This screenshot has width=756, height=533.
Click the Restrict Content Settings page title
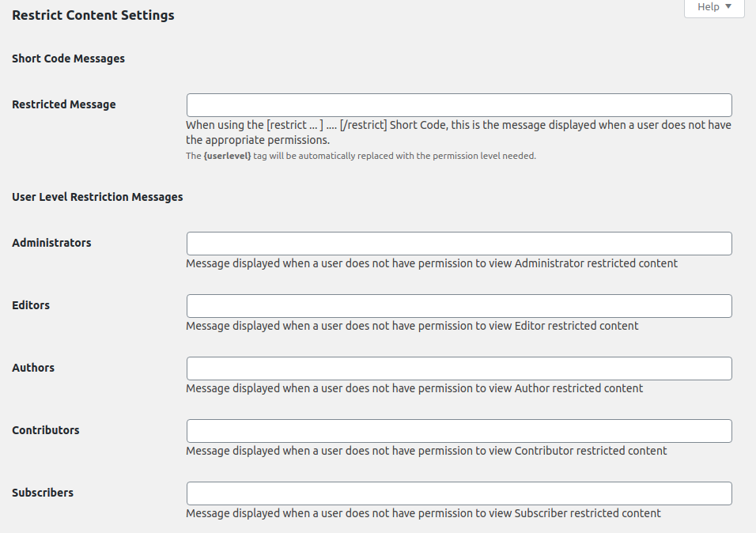point(93,15)
